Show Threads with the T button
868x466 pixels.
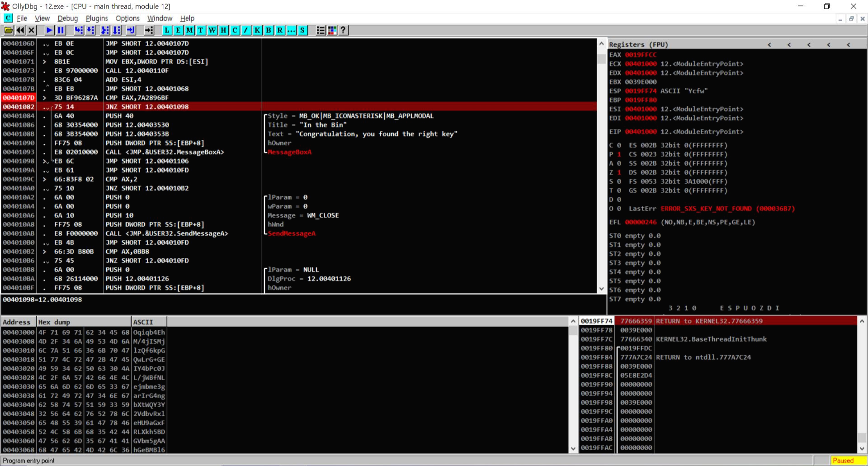point(201,30)
